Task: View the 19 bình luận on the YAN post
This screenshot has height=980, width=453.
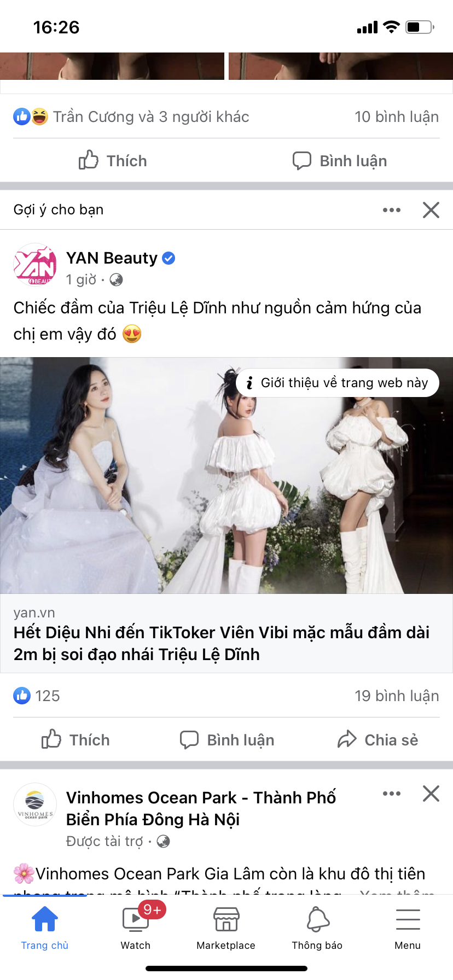Action: tap(397, 696)
